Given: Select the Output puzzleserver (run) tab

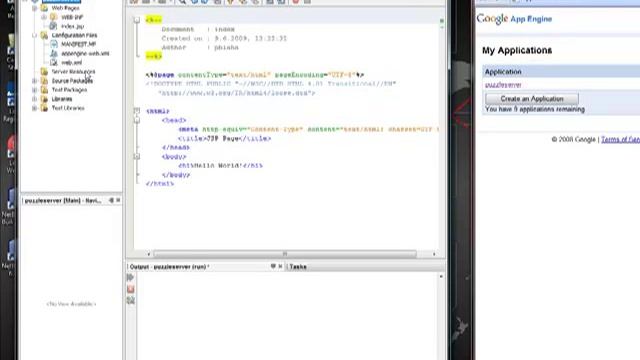Looking at the screenshot, I should click(x=169, y=267).
